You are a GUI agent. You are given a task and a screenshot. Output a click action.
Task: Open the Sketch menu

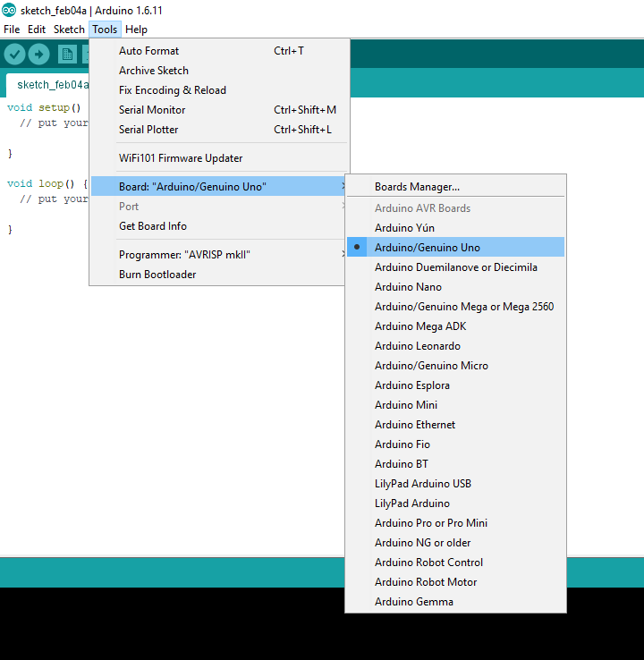coord(69,30)
